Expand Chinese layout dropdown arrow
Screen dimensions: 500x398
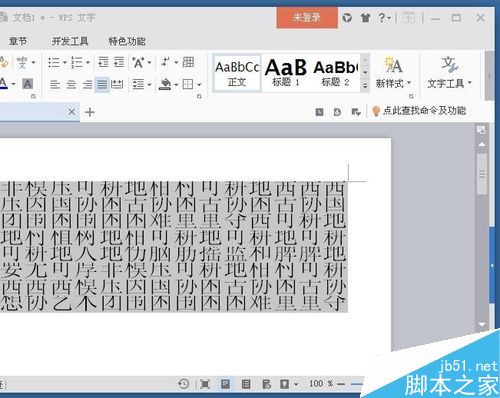149,62
